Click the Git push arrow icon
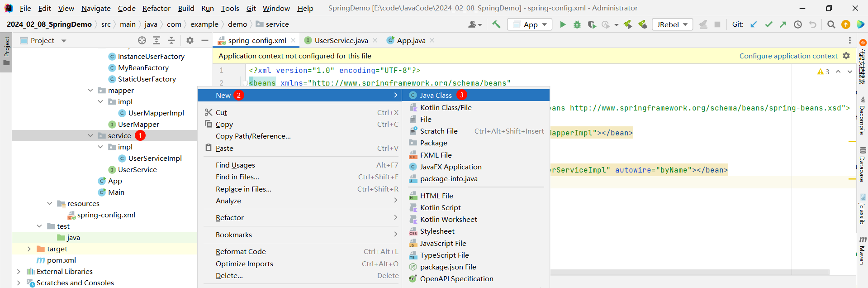Screen dimensions: 868x288 (x=783, y=24)
